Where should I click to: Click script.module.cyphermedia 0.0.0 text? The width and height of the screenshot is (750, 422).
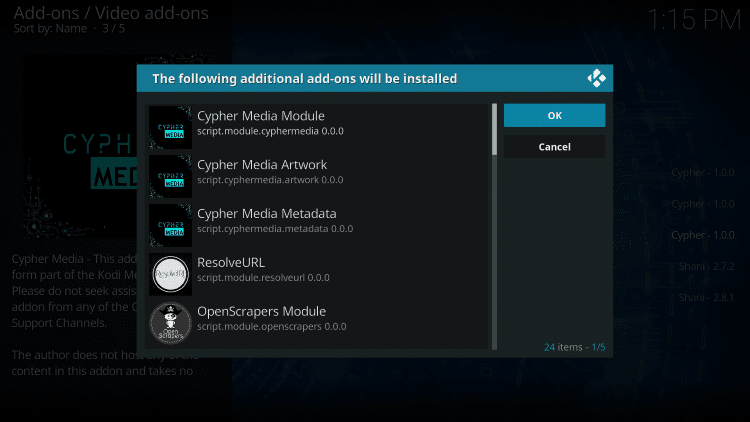point(270,131)
